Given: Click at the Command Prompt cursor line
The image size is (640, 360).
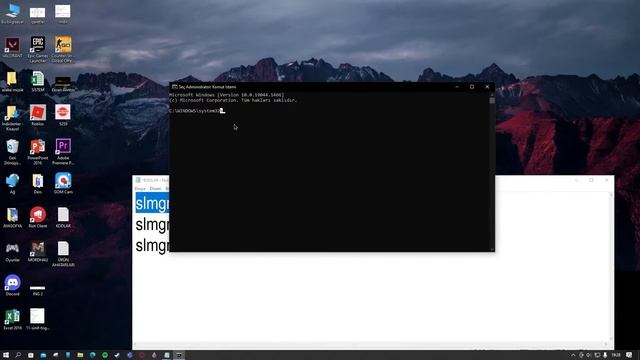Looking at the screenshot, I should [197, 111].
